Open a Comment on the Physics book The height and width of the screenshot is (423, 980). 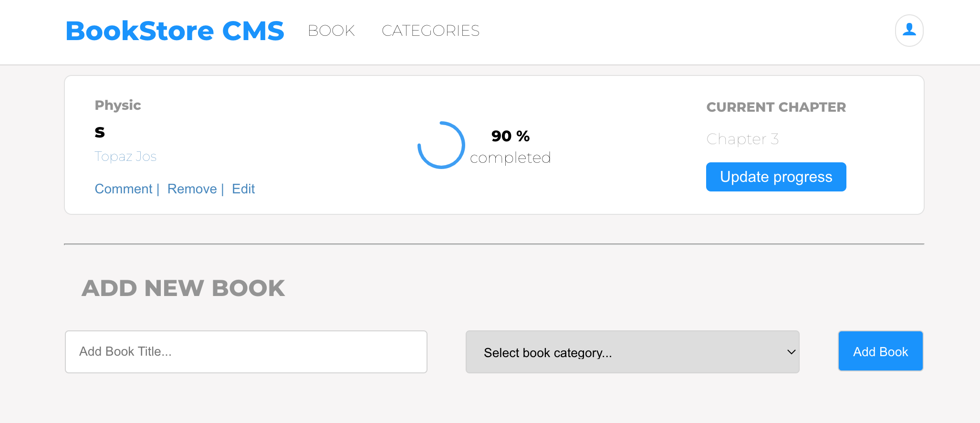(x=123, y=189)
